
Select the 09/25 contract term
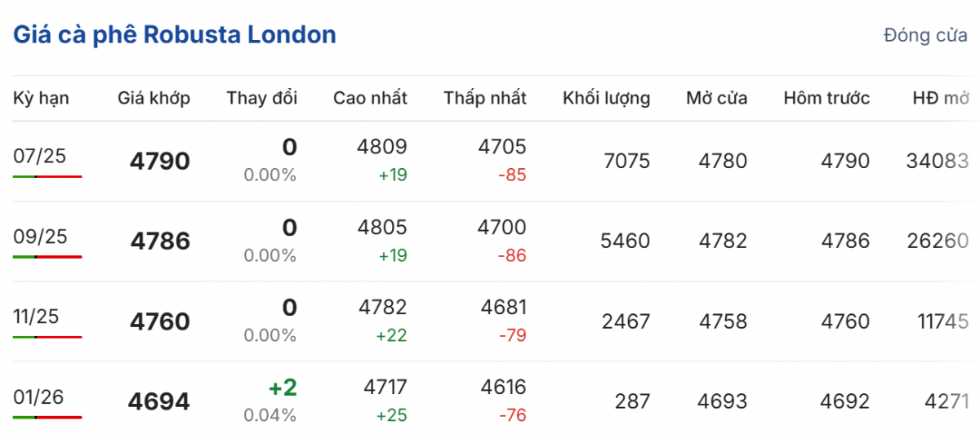coord(39,237)
